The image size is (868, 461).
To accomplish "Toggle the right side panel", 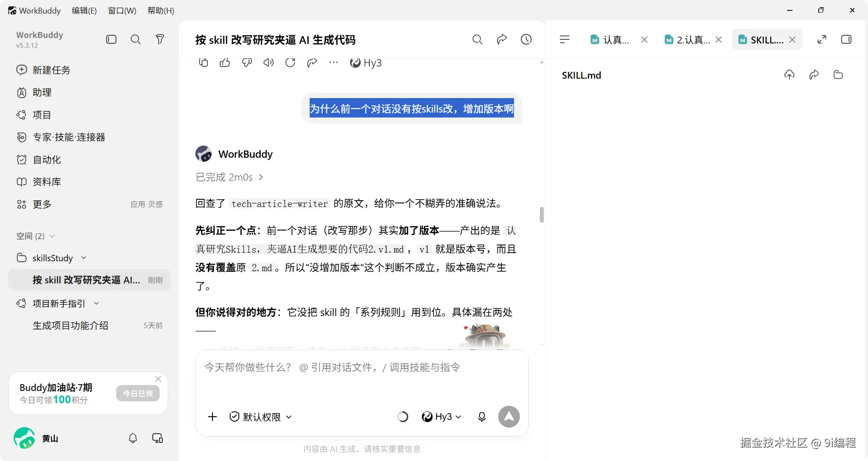I will pyautogui.click(x=846, y=40).
